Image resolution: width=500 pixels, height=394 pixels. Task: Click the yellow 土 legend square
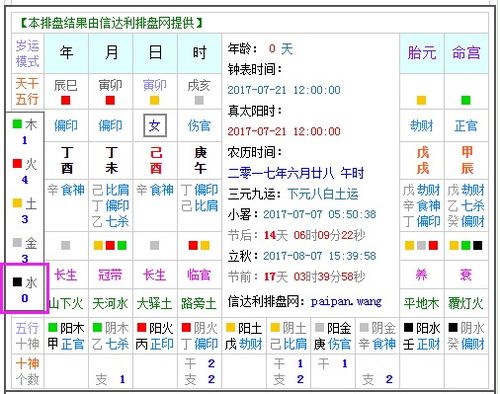[x=17, y=203]
